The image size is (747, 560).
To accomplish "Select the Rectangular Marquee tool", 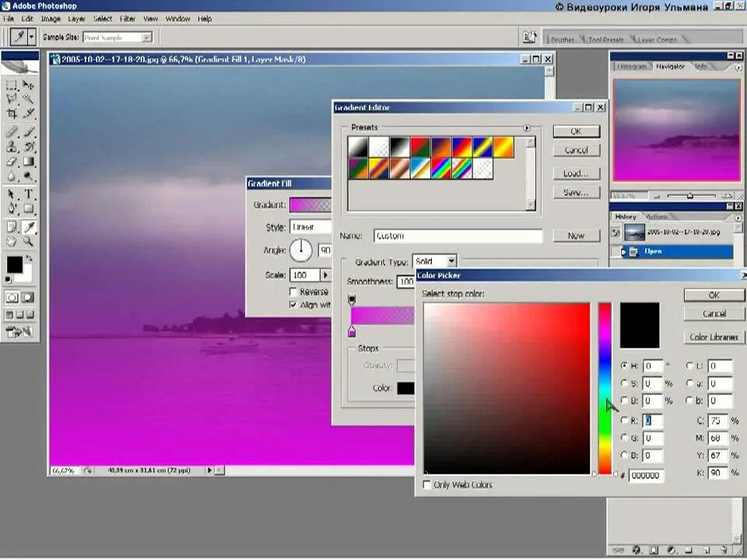I will 12,86.
